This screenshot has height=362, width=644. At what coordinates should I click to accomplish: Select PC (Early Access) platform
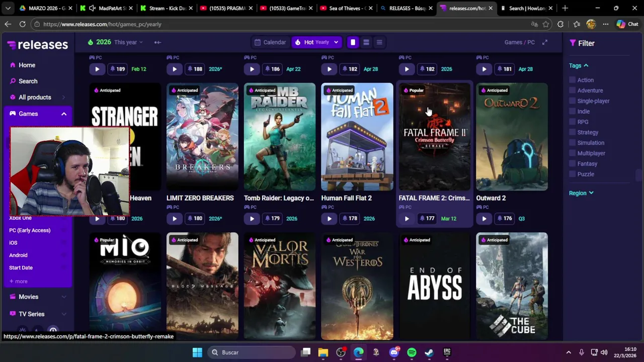[30, 230]
